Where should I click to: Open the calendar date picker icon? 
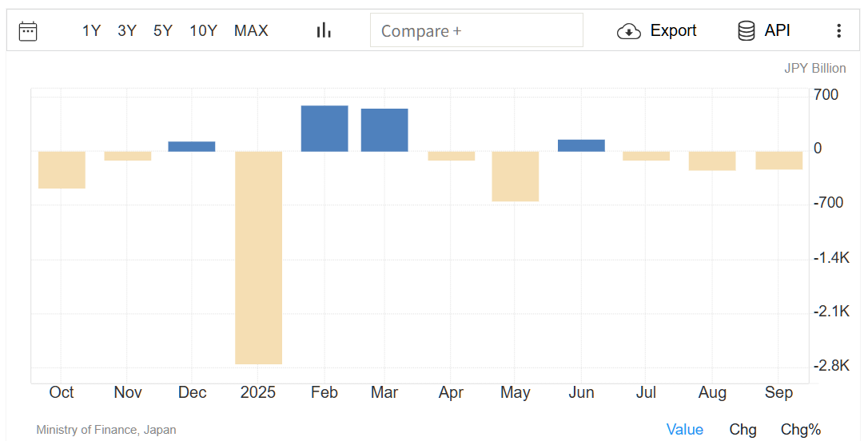click(28, 31)
